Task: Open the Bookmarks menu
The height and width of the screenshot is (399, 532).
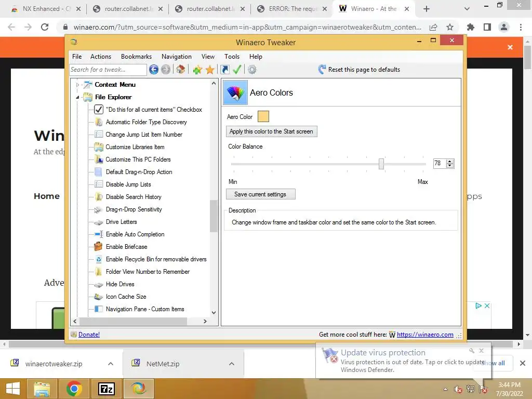Action: [x=137, y=57]
